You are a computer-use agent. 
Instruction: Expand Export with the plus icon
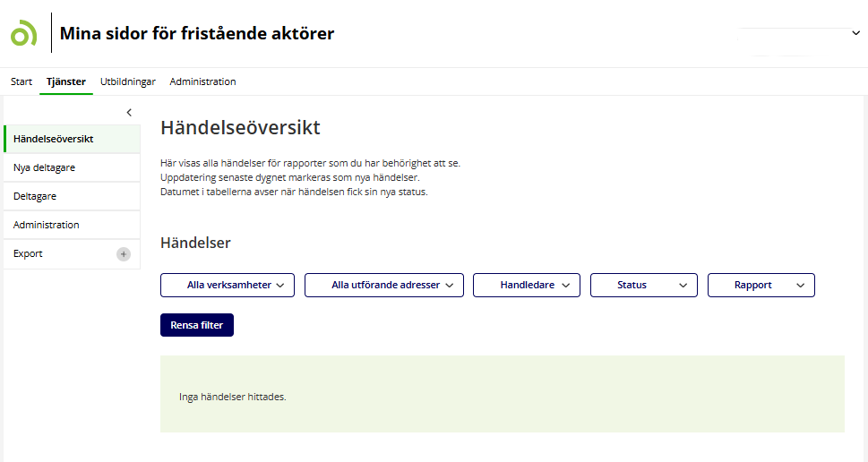coord(124,254)
